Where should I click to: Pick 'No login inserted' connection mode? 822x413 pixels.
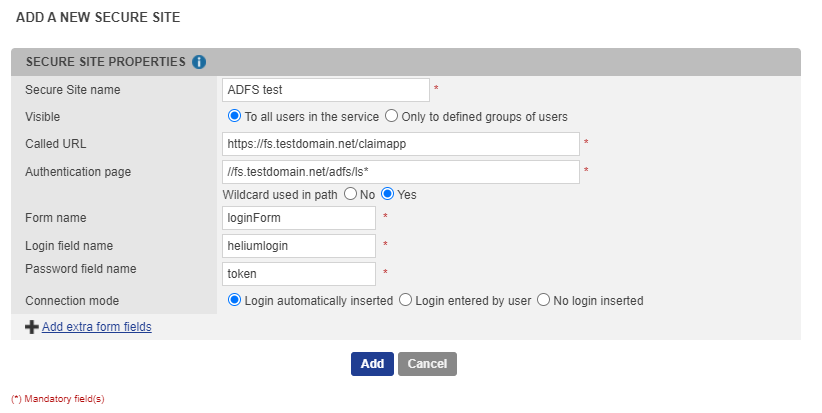[544, 300]
